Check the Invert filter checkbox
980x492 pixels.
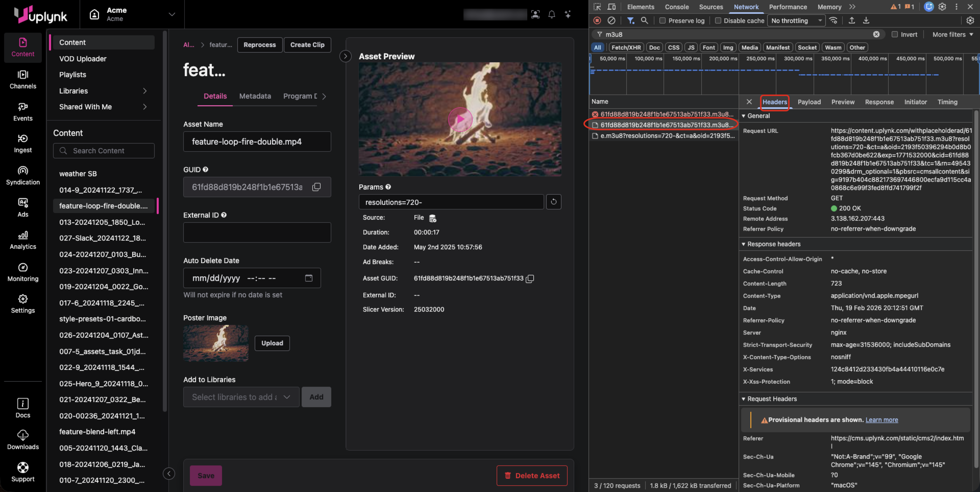click(x=895, y=34)
